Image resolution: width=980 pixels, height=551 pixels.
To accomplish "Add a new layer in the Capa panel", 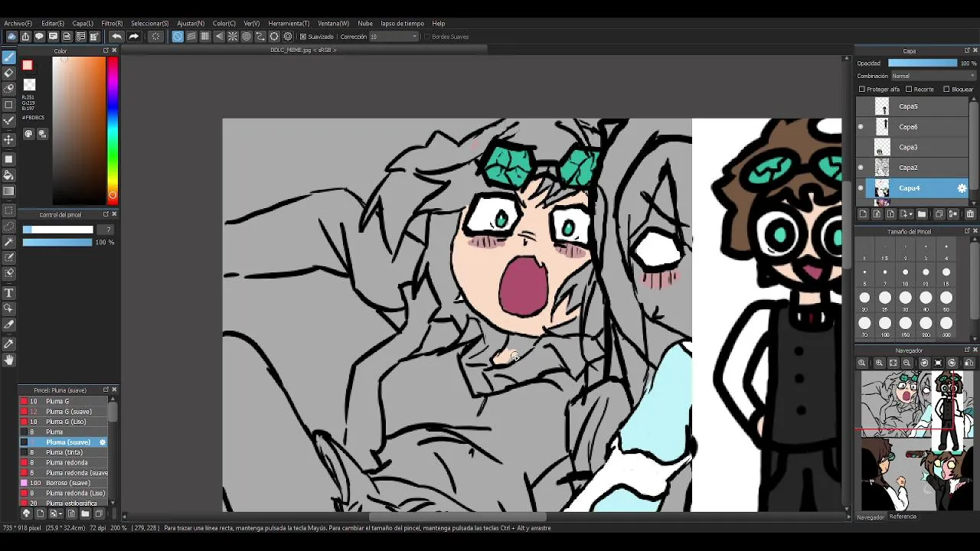I will pos(863,214).
